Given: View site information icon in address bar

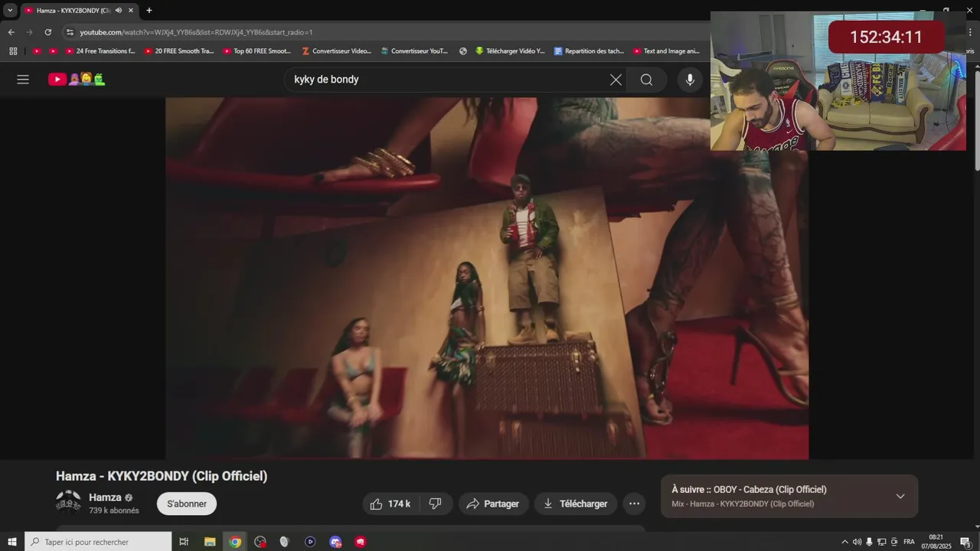Looking at the screenshot, I should [x=70, y=32].
